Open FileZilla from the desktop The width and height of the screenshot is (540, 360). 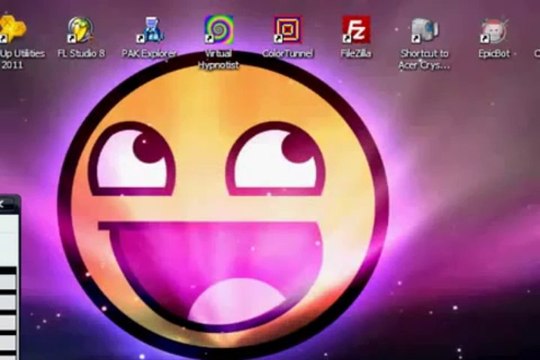356,30
